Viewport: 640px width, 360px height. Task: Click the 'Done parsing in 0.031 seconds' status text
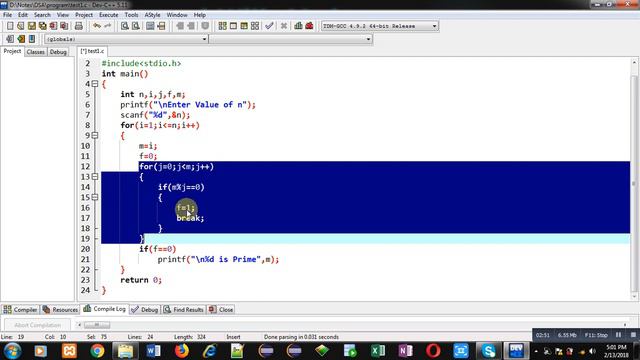click(301, 337)
